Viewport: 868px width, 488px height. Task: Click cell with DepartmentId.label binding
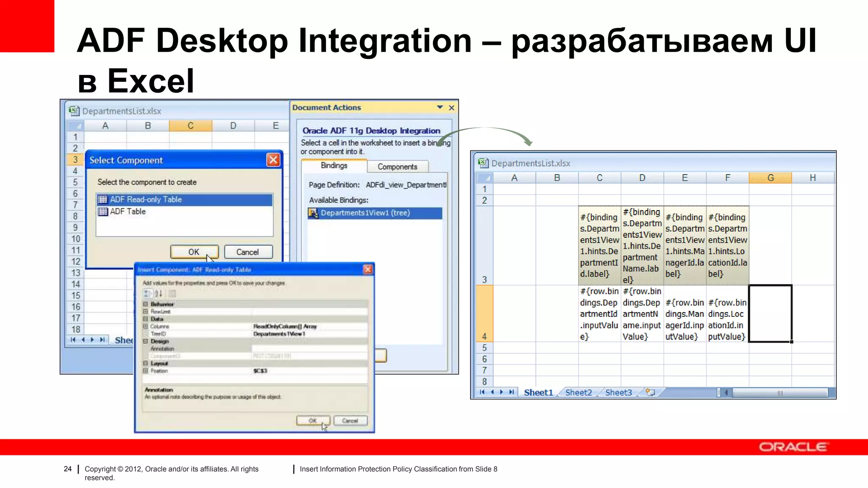coord(600,246)
